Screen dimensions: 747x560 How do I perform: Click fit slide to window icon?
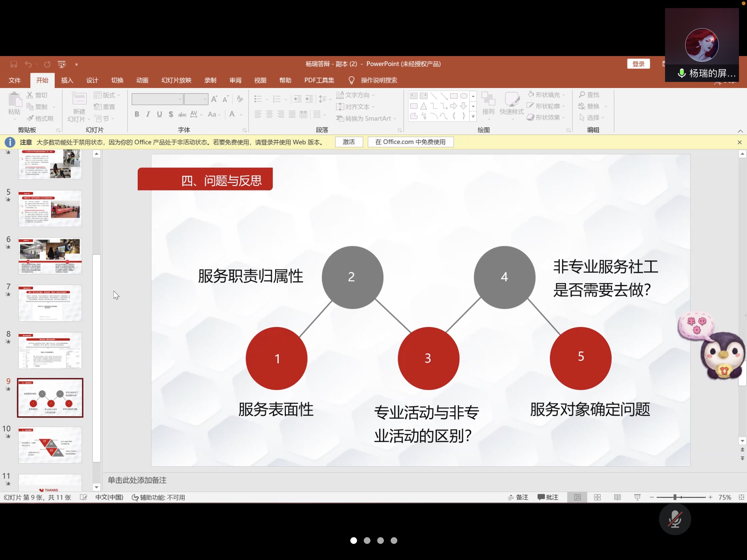(741, 497)
